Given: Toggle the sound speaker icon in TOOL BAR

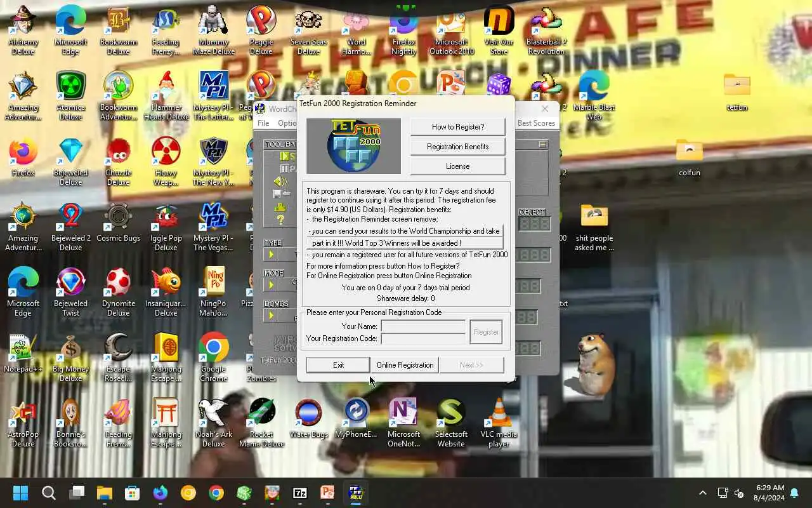Looking at the screenshot, I should (x=280, y=182).
